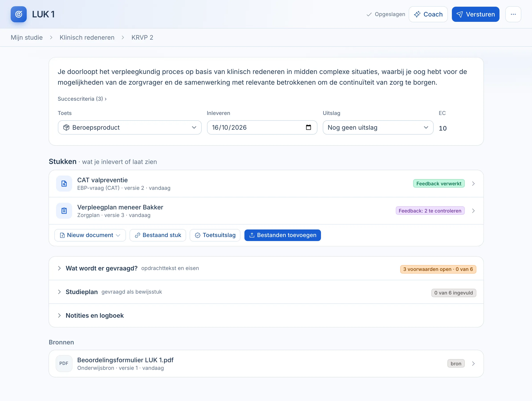Click Bestanden toevoegen upload button

(x=283, y=235)
